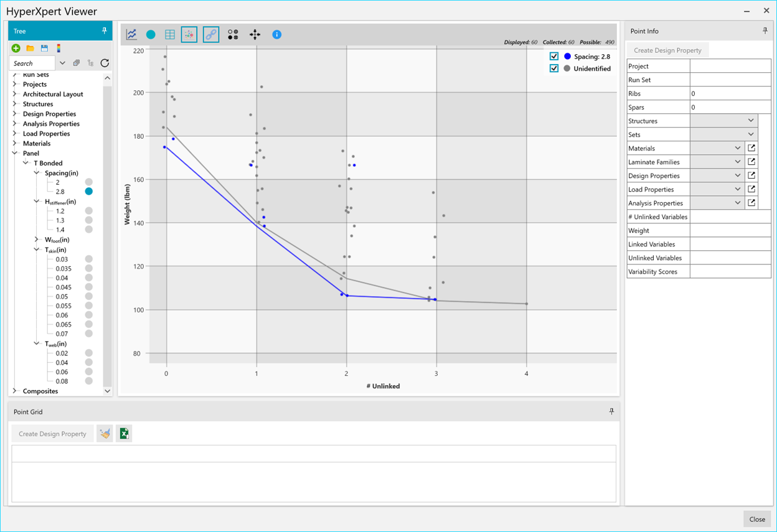777x532 pixels.
Task: Click the Ribs value field
Action: pos(730,93)
